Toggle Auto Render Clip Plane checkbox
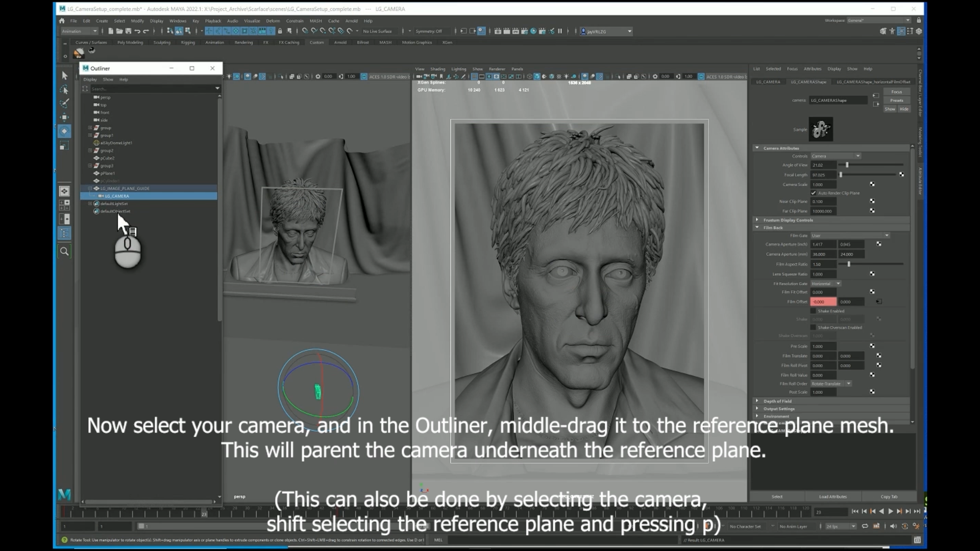 pos(814,193)
